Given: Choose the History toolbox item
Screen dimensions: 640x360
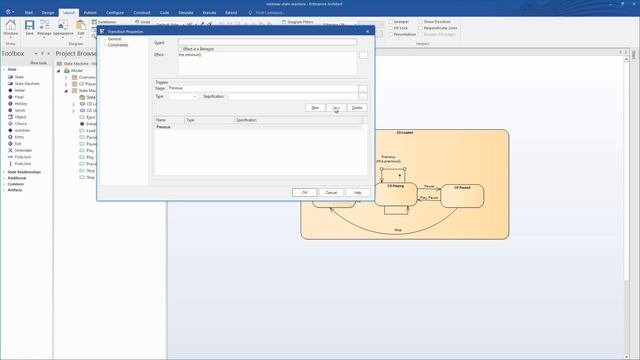Looking at the screenshot, I should [x=18, y=104].
